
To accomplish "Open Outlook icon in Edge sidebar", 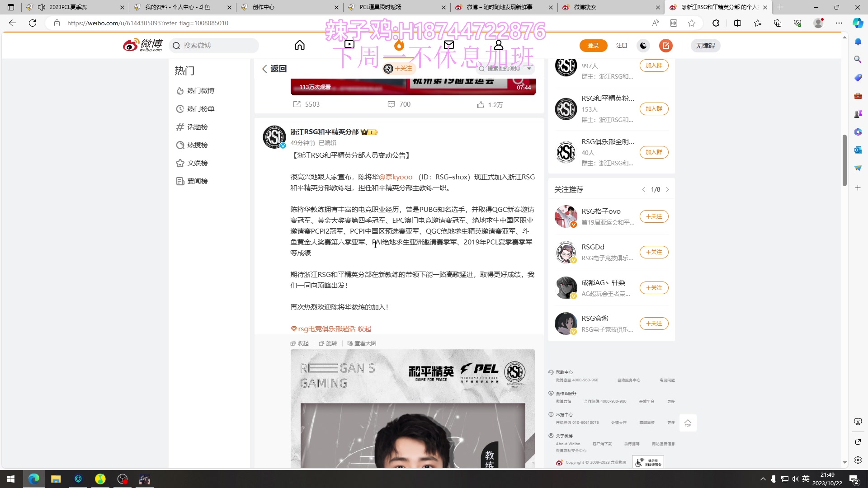I will tap(858, 150).
